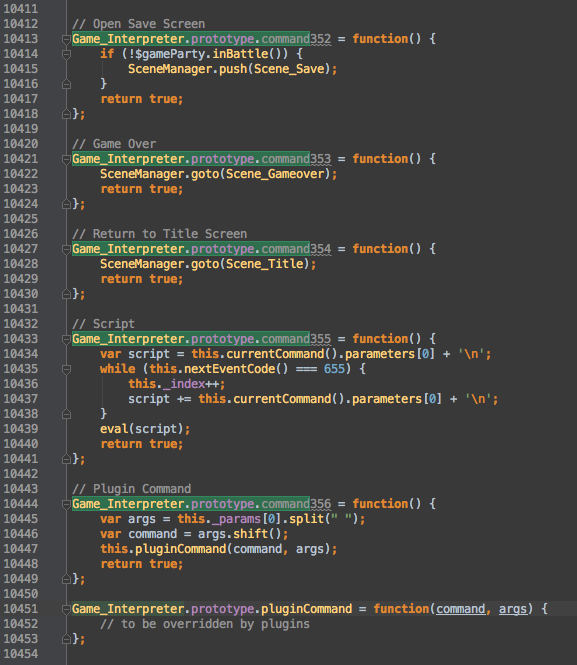Click split(" ") call on line 10445
Viewport: 577px width, 665px height.
click(324, 519)
